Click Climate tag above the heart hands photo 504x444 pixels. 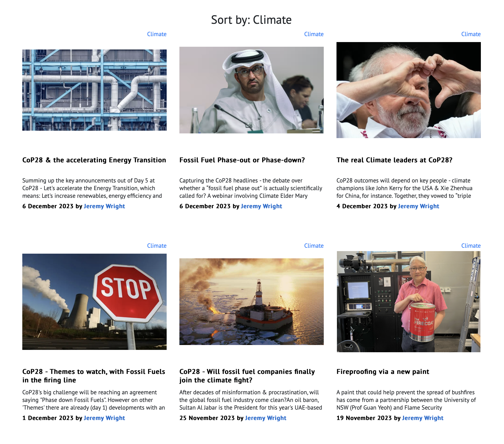(x=471, y=34)
